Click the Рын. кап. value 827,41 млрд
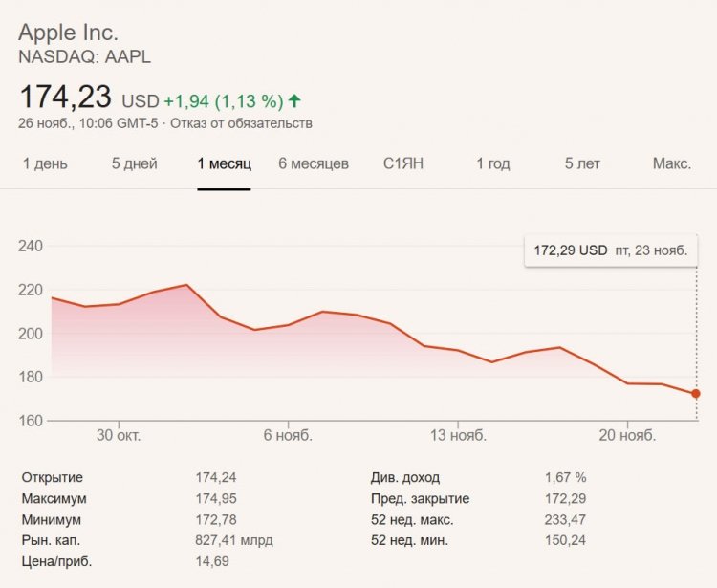 [x=234, y=540]
